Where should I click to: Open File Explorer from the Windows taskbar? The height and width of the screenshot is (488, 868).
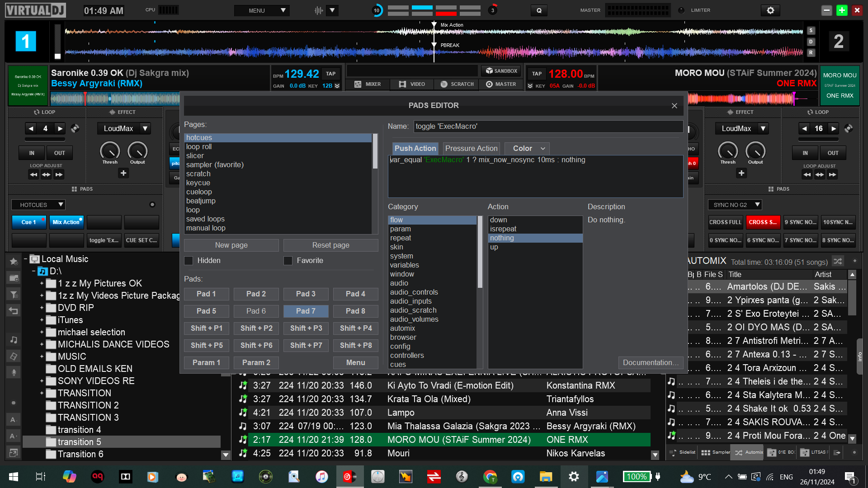point(546,476)
